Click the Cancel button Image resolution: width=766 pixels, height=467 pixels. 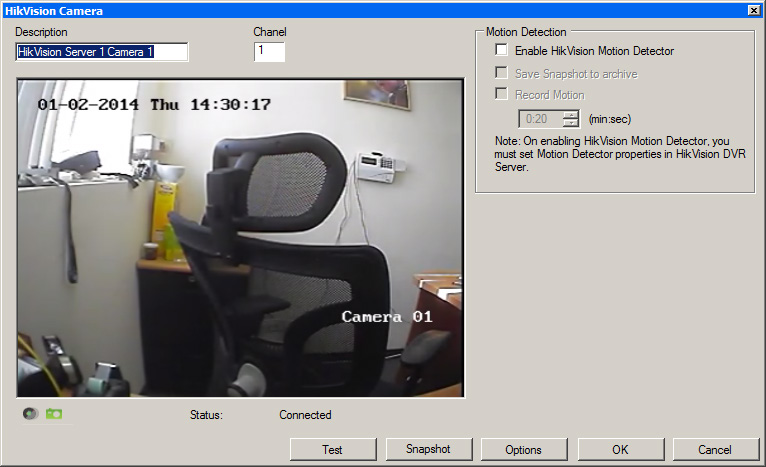pyautogui.click(x=716, y=449)
